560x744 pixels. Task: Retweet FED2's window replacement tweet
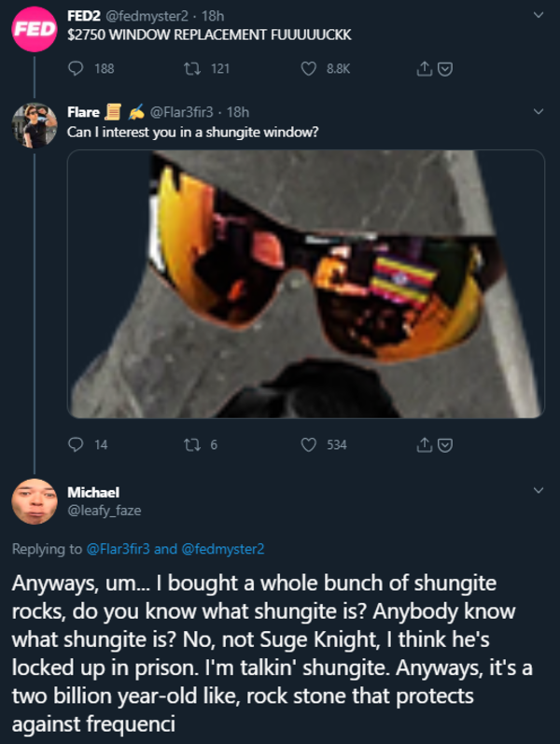192,68
